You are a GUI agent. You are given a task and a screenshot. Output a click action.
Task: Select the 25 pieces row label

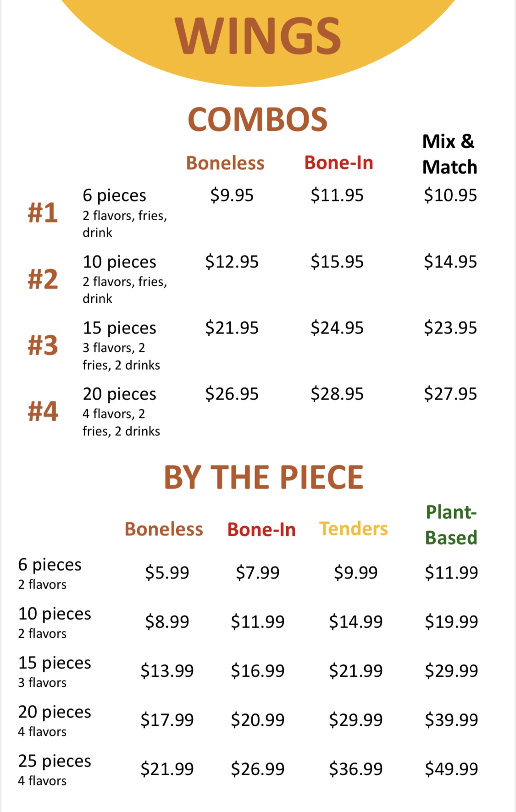(55, 761)
